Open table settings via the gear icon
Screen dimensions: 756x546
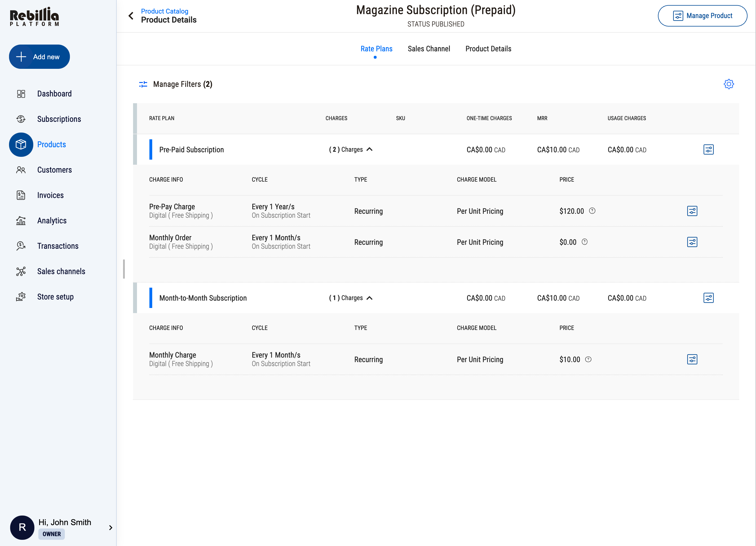click(729, 84)
